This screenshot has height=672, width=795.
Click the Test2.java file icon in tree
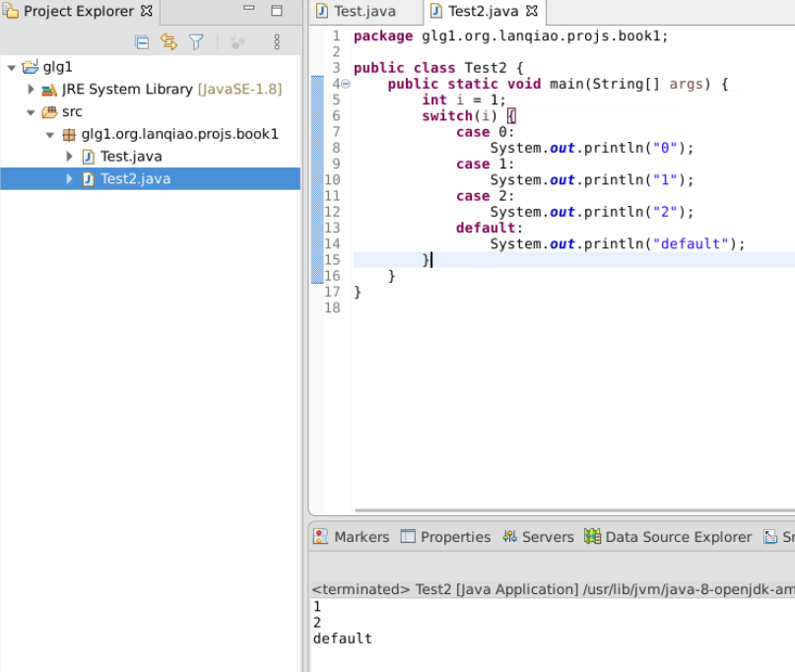click(89, 179)
